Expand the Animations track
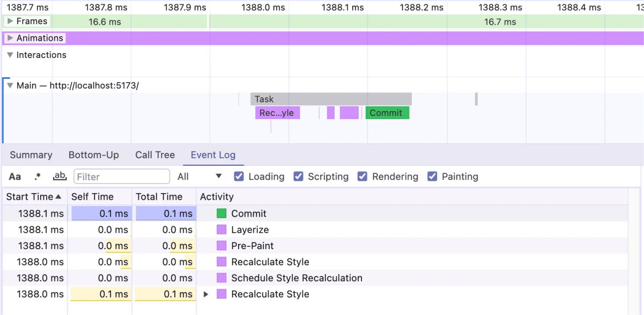Image resolution: width=644 pixels, height=315 pixels. pos(10,38)
